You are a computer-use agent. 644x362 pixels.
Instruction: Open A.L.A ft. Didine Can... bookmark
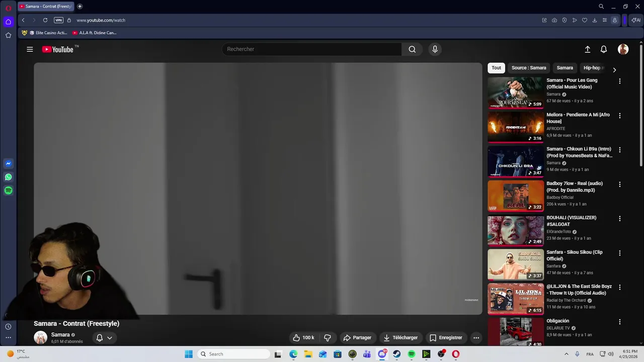pos(95,33)
